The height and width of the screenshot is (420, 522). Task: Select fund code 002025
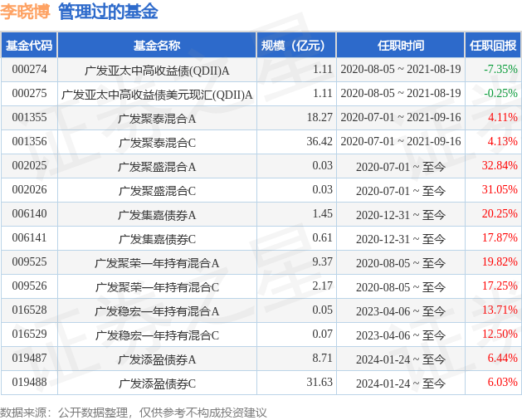(x=29, y=165)
